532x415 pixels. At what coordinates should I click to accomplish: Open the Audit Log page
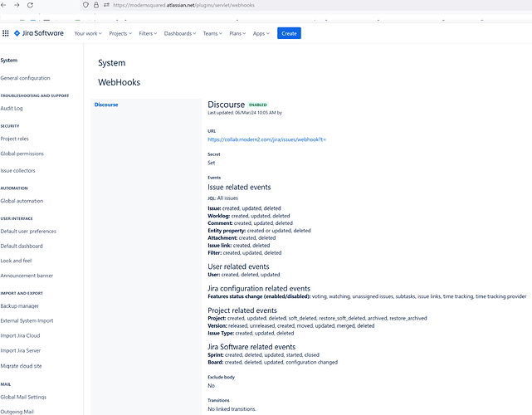point(12,108)
